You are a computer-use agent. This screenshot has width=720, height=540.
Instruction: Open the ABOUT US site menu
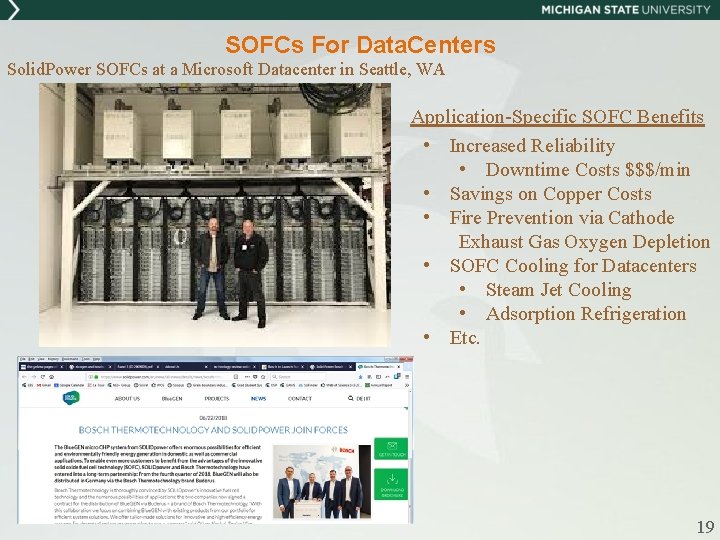[x=127, y=399]
